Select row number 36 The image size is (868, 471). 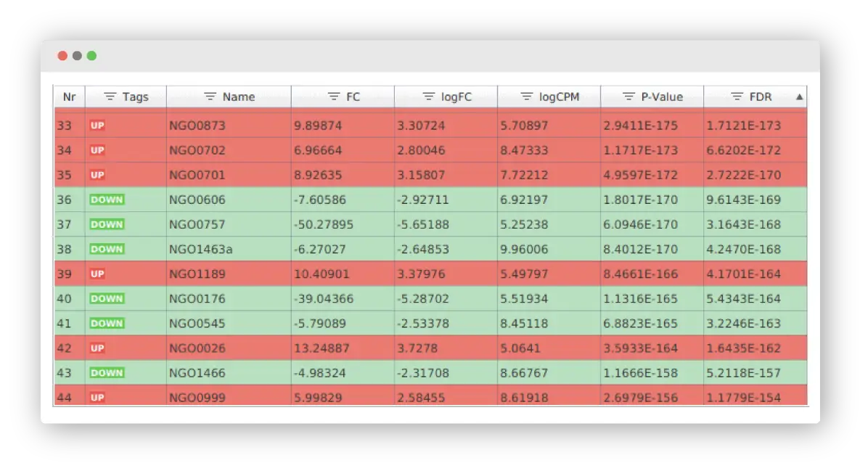tap(64, 200)
